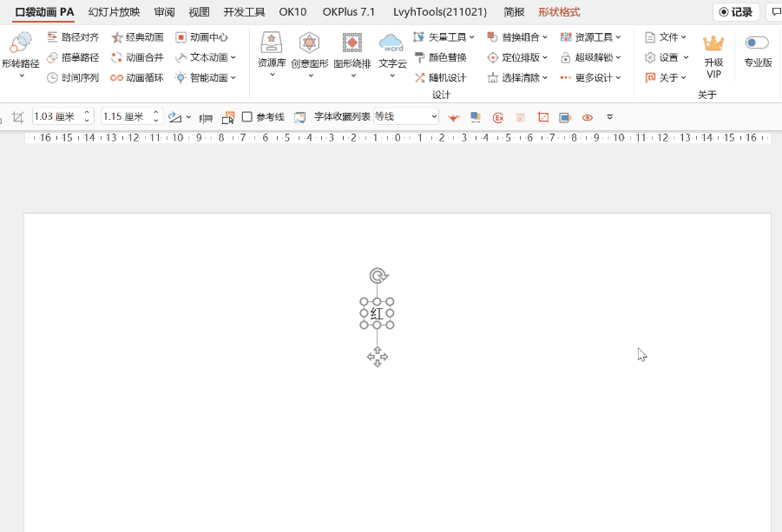Enable the 参考线 guides checkbox
This screenshot has width=782, height=532.
pyautogui.click(x=246, y=116)
